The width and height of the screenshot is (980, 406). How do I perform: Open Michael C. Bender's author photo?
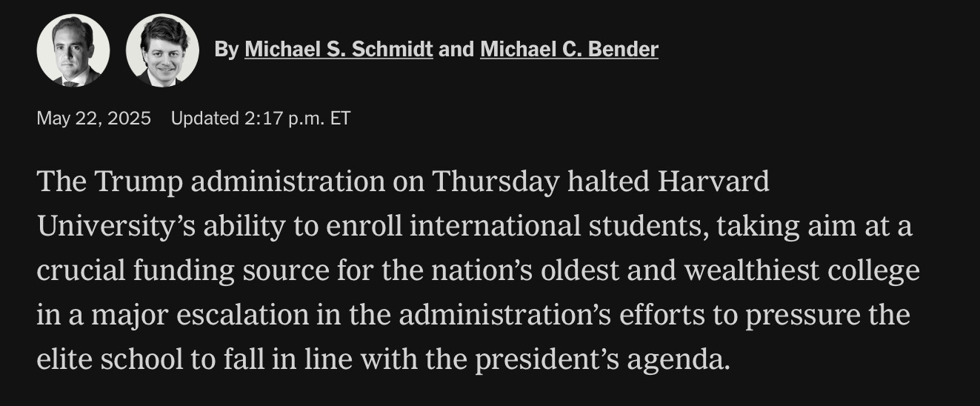click(162, 50)
